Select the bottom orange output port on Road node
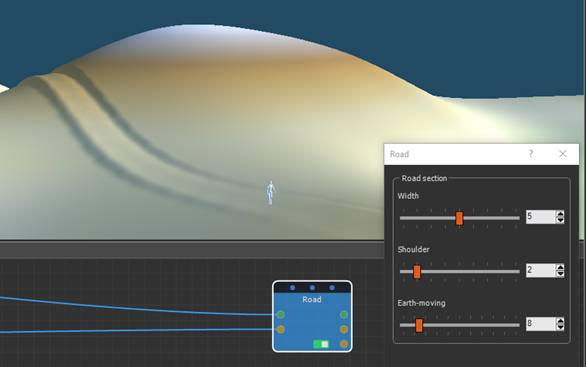Image resolution: width=586 pixels, height=367 pixels. [x=344, y=343]
